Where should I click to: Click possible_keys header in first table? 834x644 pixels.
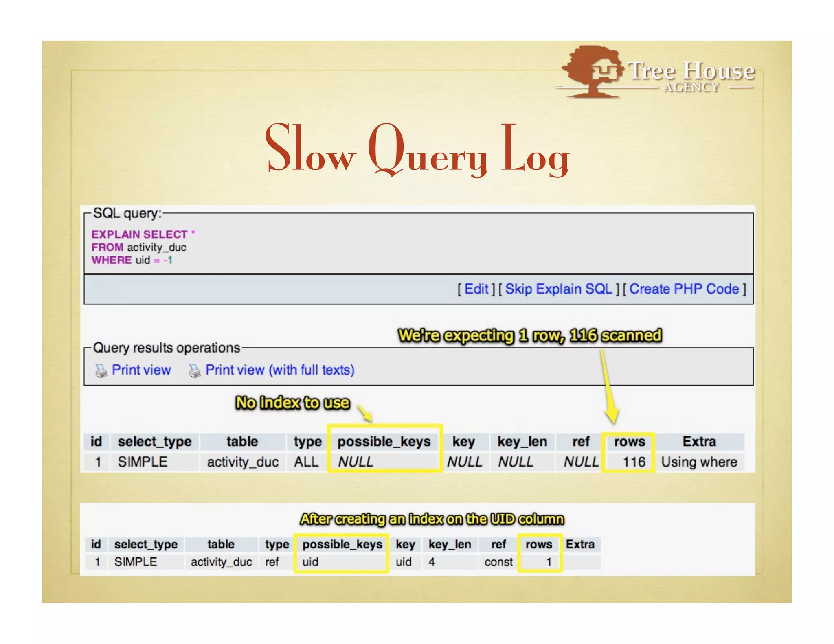pyautogui.click(x=384, y=441)
